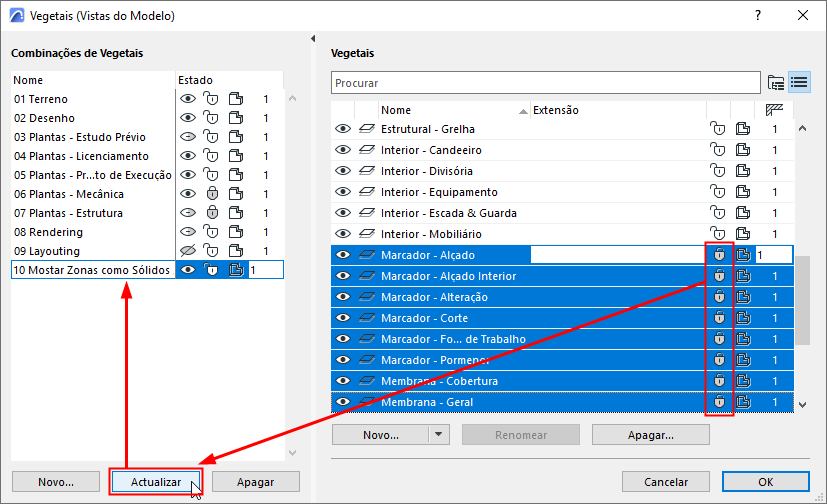Click down arrow of combinations list scrollbar
The height and width of the screenshot is (504, 827).
293,453
